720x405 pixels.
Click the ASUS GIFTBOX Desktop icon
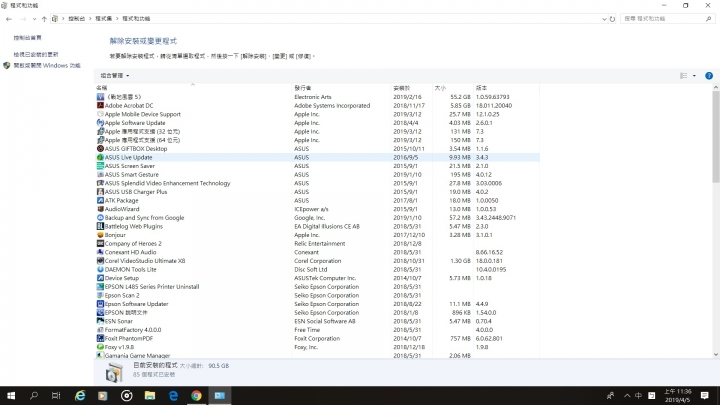100,148
